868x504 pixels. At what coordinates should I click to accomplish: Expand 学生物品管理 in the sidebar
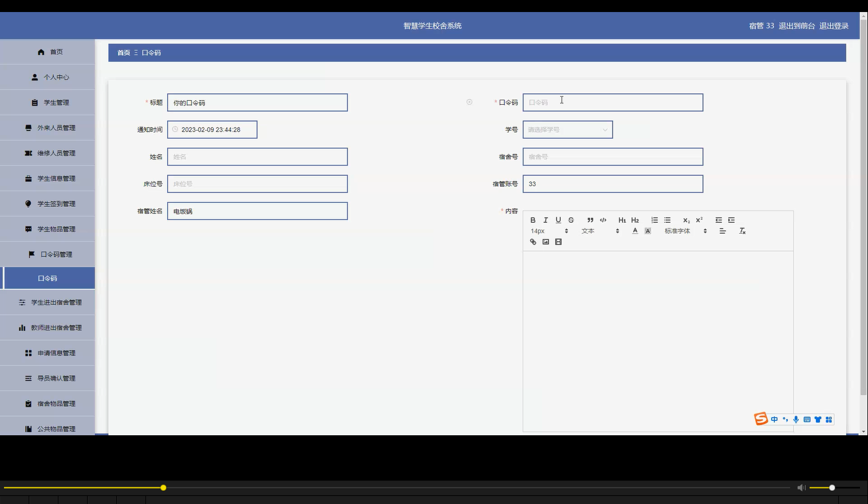click(48, 229)
